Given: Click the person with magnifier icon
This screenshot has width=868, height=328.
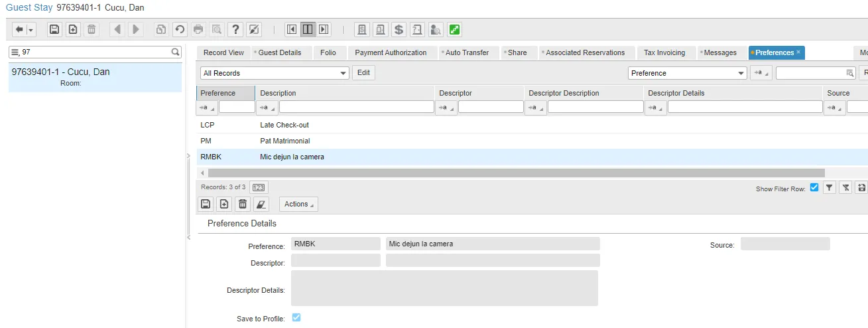Looking at the screenshot, I should [x=436, y=29].
